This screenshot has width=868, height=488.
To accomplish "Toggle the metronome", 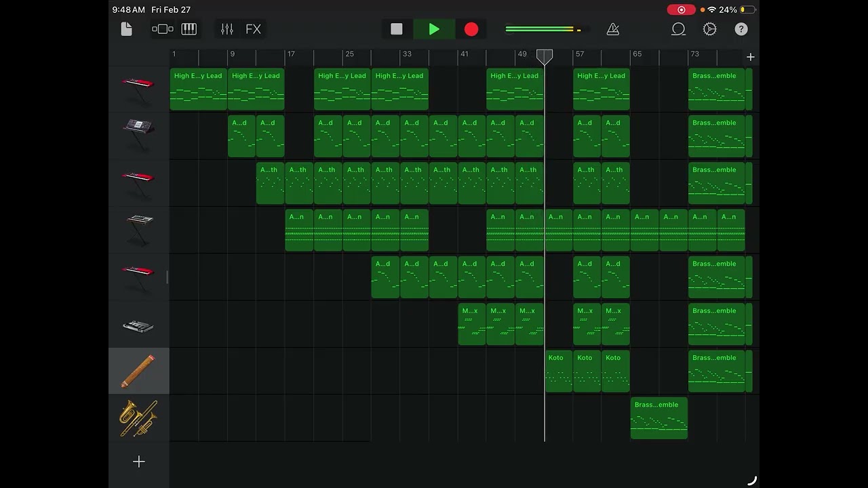I will pos(613,29).
